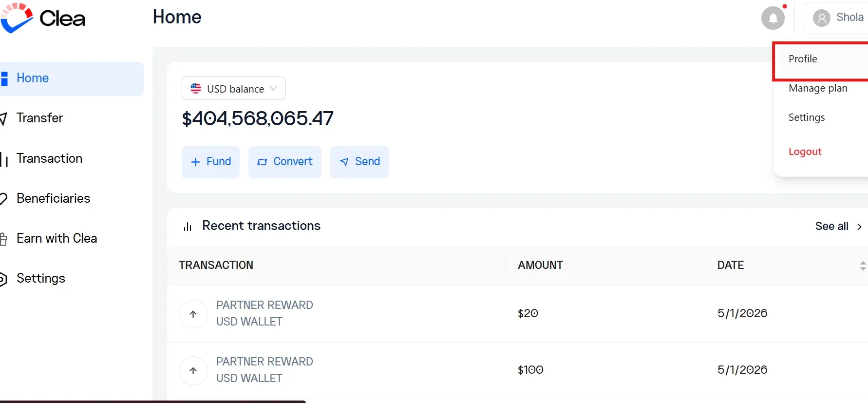The image size is (868, 403).
Task: Click the See all chevron arrow
Action: tap(859, 227)
